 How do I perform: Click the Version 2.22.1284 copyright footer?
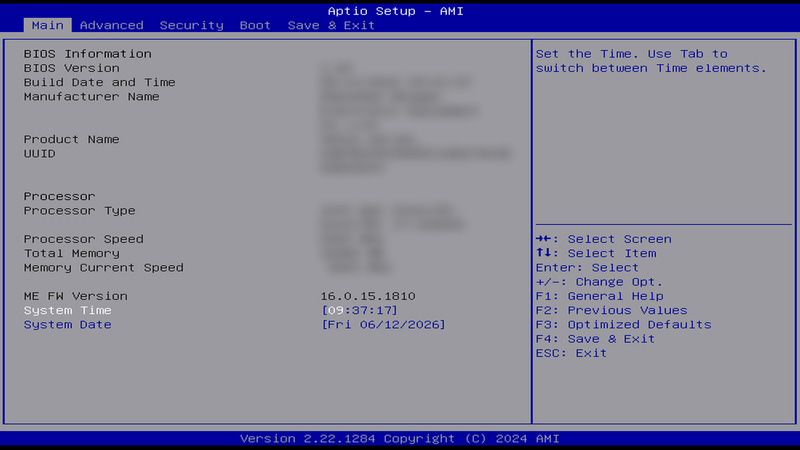click(x=399, y=439)
